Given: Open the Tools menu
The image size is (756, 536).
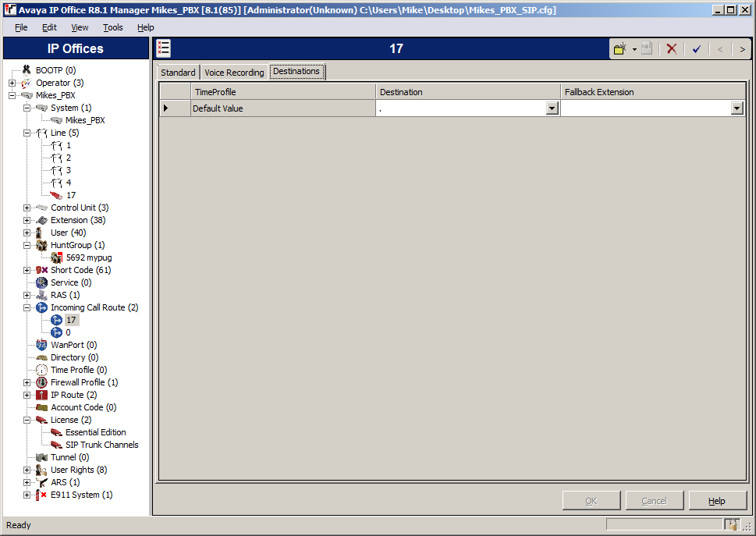Looking at the screenshot, I should coord(113,27).
